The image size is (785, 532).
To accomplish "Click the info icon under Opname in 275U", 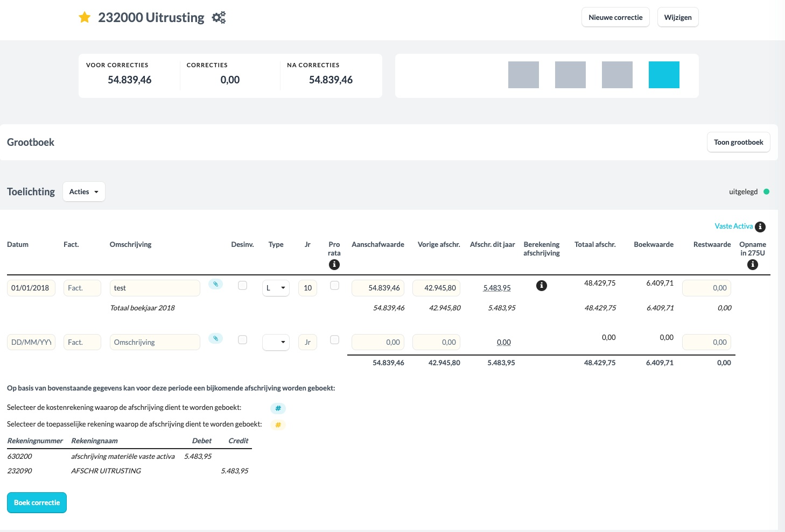I will coord(753,265).
